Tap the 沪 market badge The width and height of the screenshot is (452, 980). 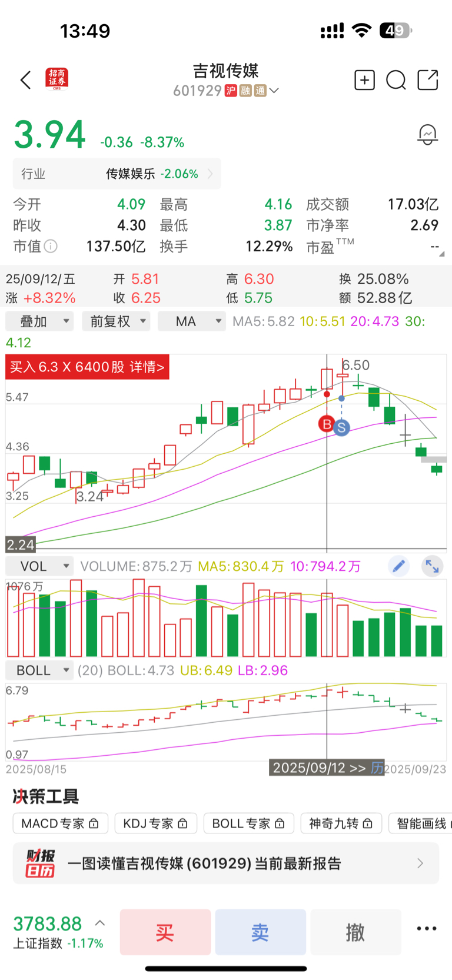pos(231,91)
